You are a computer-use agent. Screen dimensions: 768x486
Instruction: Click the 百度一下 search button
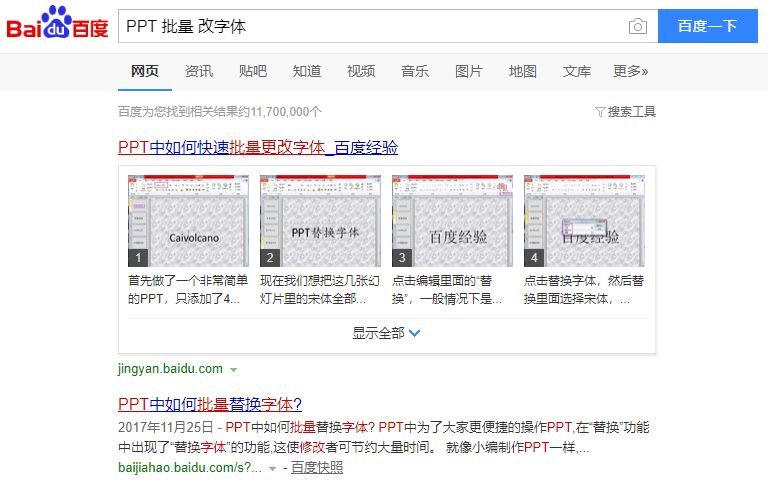coord(707,26)
